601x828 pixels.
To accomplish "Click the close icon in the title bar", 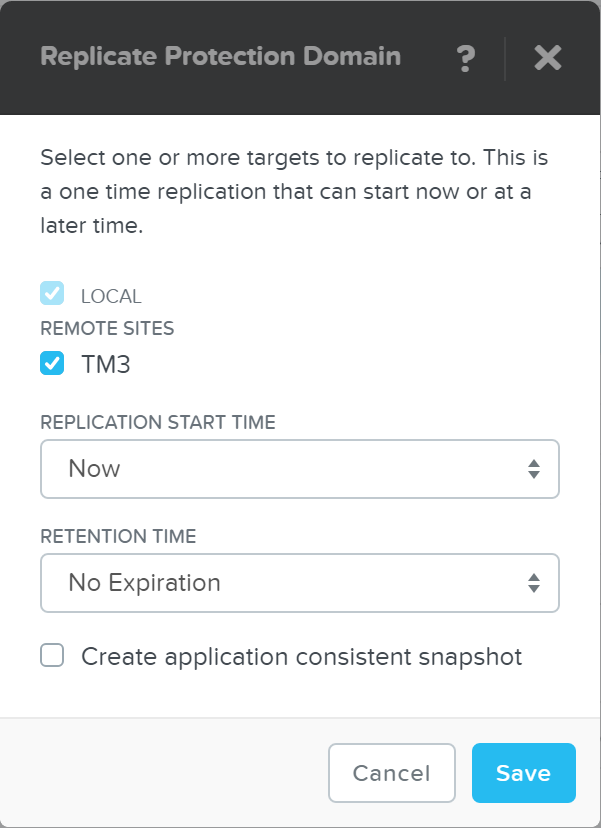I will click(x=547, y=58).
